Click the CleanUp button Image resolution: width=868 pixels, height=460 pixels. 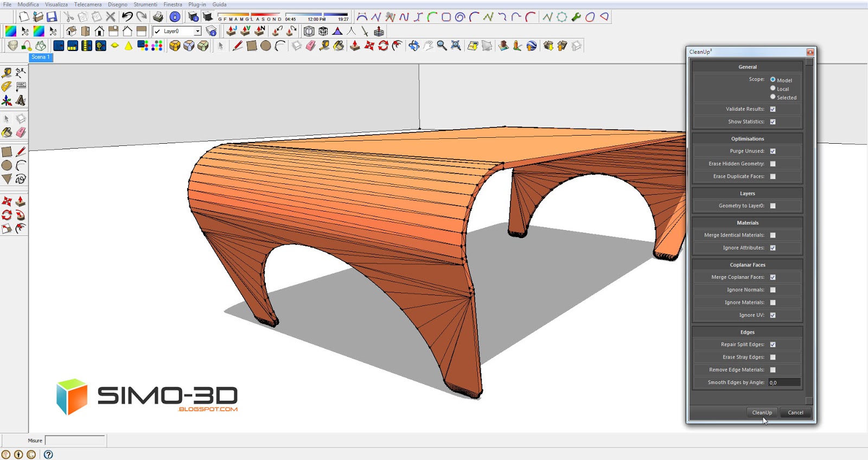pyautogui.click(x=762, y=412)
